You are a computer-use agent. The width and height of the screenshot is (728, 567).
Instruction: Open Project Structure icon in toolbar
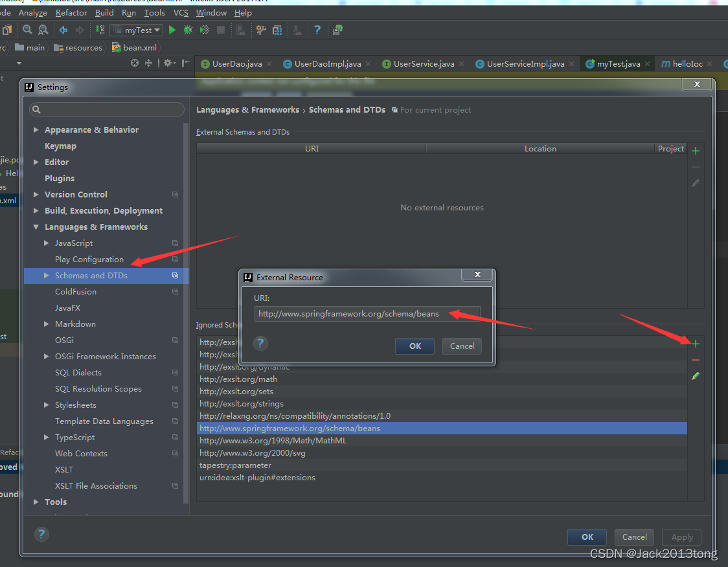point(277,30)
